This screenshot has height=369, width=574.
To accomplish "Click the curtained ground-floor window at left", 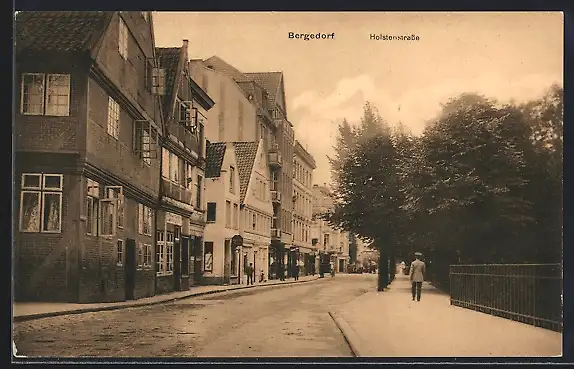I will (x=41, y=203).
